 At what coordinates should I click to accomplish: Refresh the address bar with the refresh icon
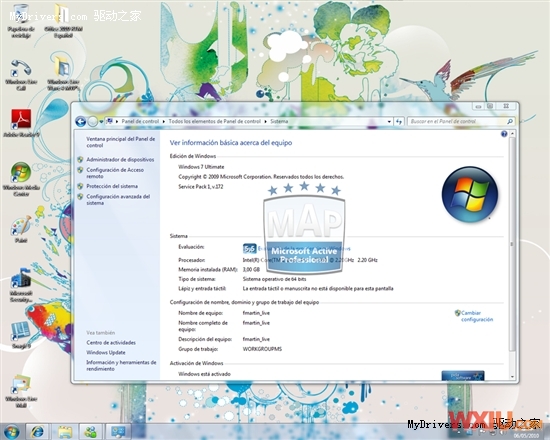point(399,121)
